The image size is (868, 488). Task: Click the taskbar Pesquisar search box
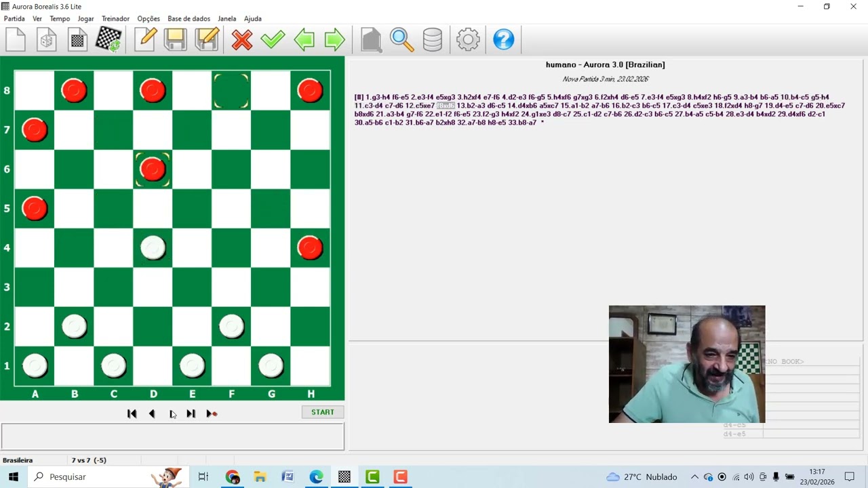[x=108, y=476]
